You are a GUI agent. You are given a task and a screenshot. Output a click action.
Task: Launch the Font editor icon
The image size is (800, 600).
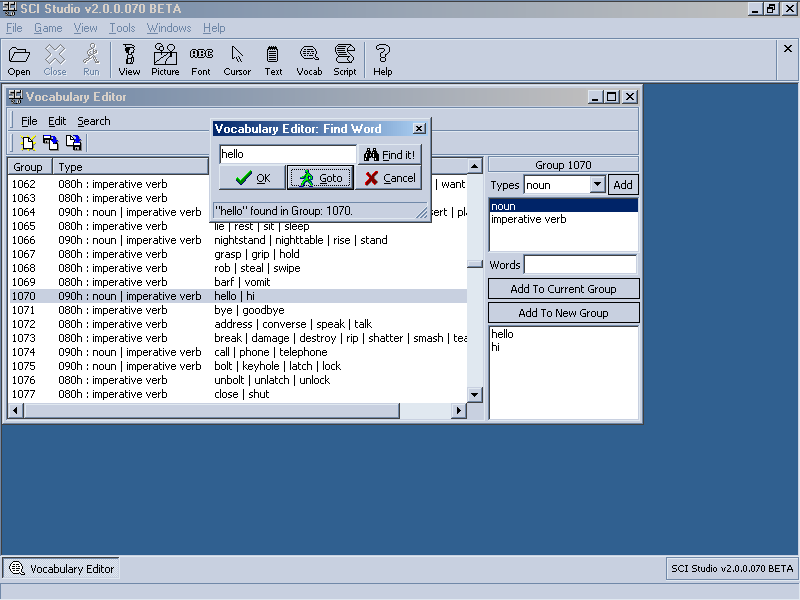click(201, 60)
